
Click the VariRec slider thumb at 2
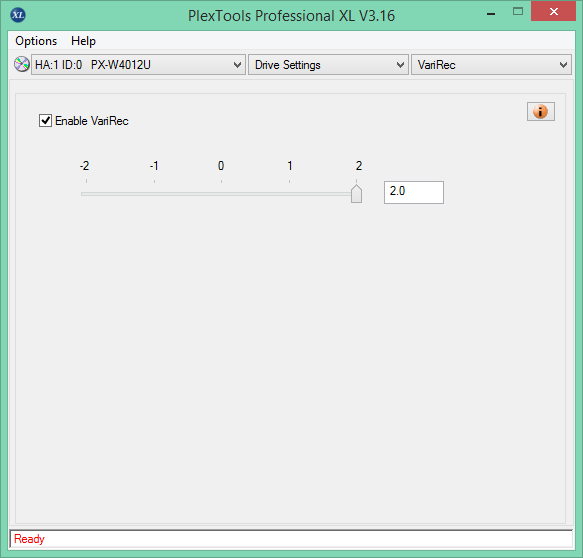click(x=356, y=193)
